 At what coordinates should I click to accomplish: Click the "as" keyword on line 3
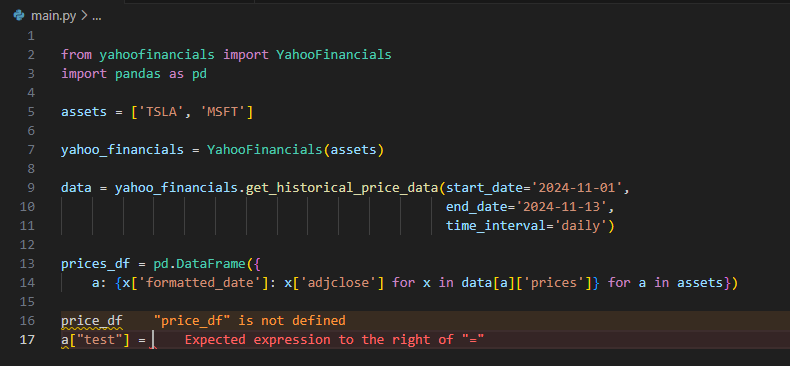click(x=176, y=74)
